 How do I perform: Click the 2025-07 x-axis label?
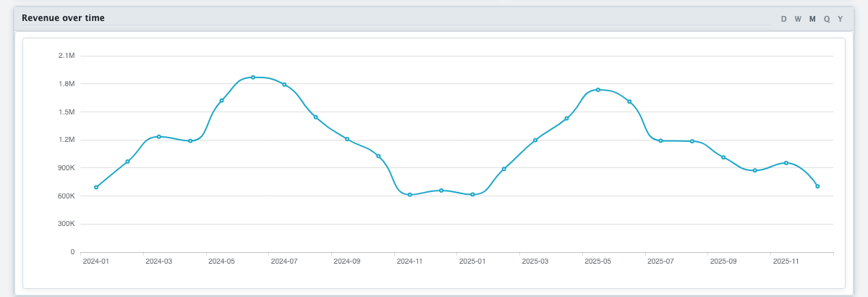(661, 261)
